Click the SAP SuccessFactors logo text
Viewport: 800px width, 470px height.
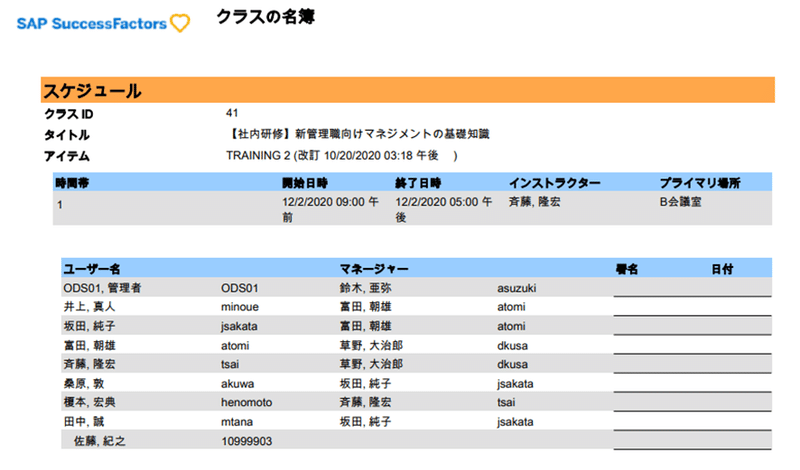[92, 23]
